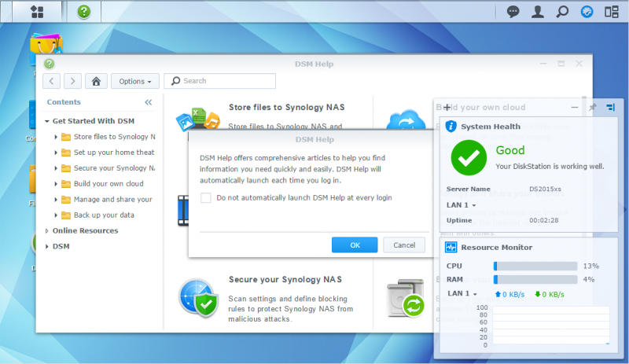
Task: Expand Manage and share your folder
Action: 56,200
